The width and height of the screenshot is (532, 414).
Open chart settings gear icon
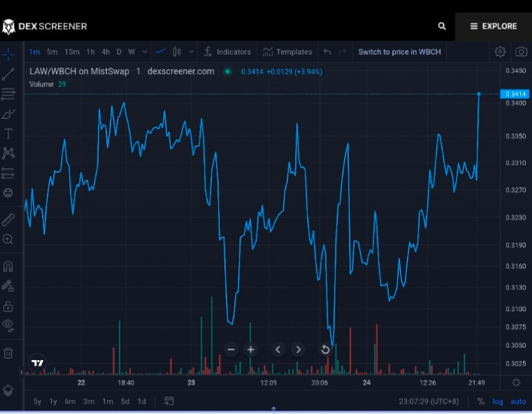(x=500, y=52)
